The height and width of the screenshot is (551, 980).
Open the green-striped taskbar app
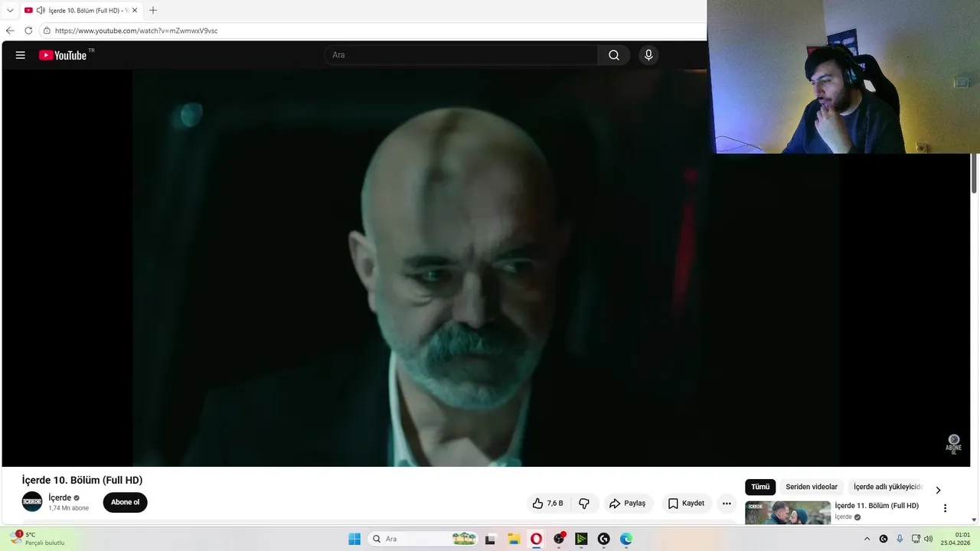581,539
